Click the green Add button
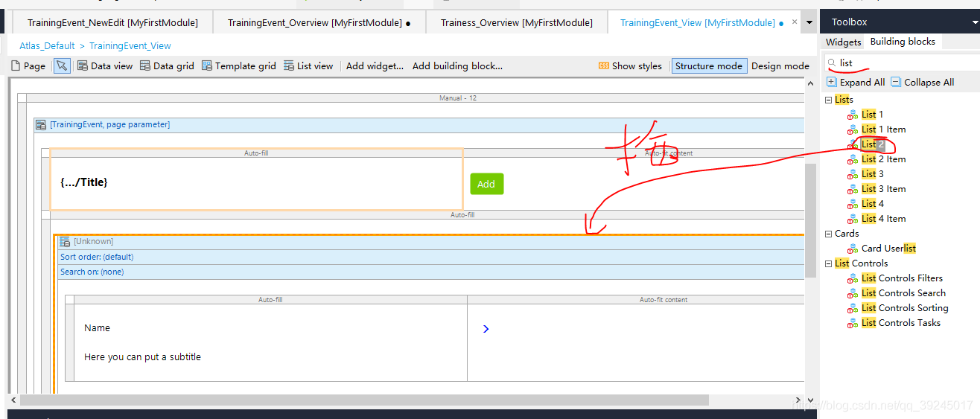This screenshot has height=419, width=980. [486, 184]
